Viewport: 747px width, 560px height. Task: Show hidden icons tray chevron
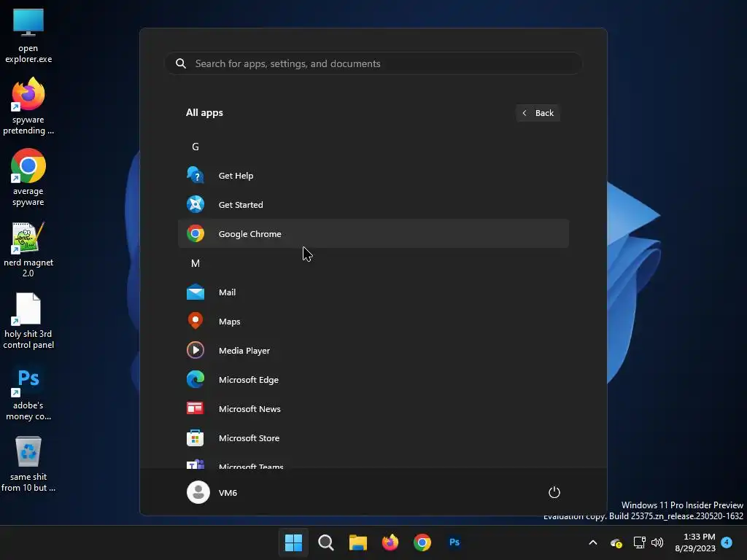pos(593,542)
